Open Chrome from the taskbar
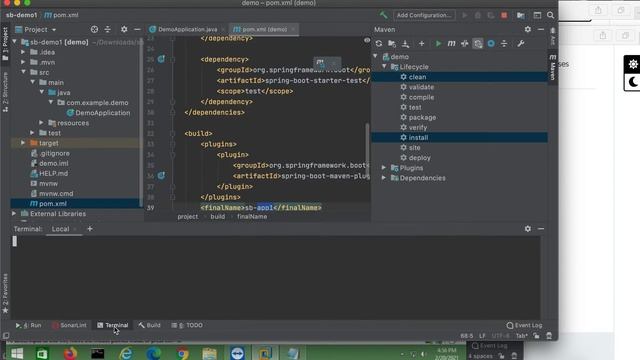640x360 pixels. (x=182, y=353)
